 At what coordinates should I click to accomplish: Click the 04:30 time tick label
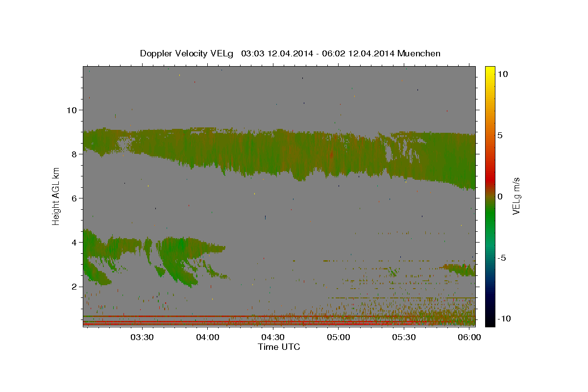pyautogui.click(x=273, y=338)
